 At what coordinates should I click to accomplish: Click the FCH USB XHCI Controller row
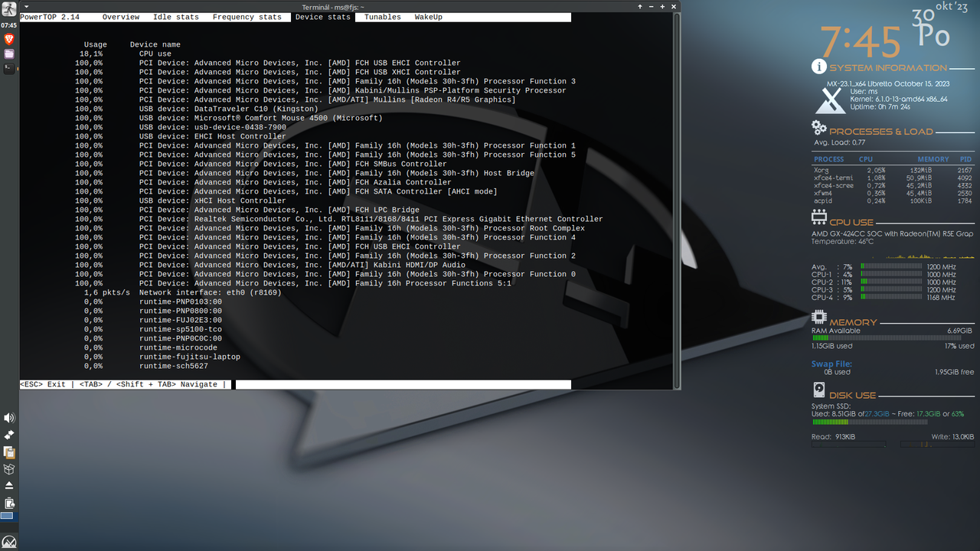[x=268, y=72]
